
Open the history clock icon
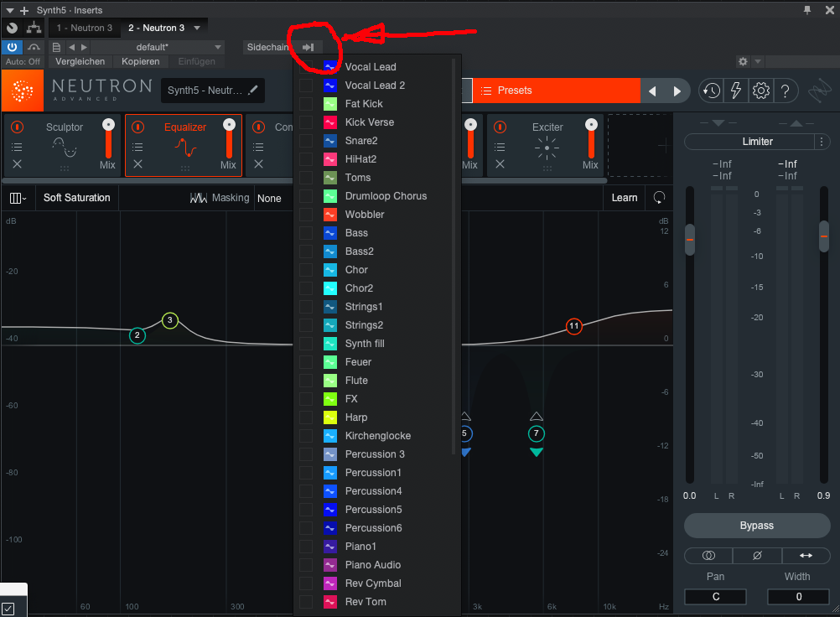(x=712, y=91)
